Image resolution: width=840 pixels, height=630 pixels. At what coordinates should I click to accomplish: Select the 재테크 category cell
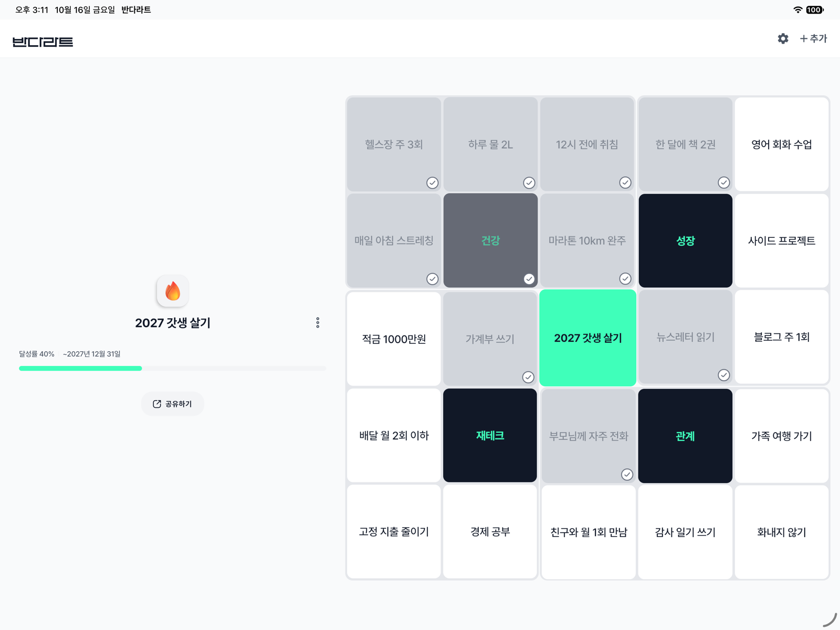coord(490,435)
